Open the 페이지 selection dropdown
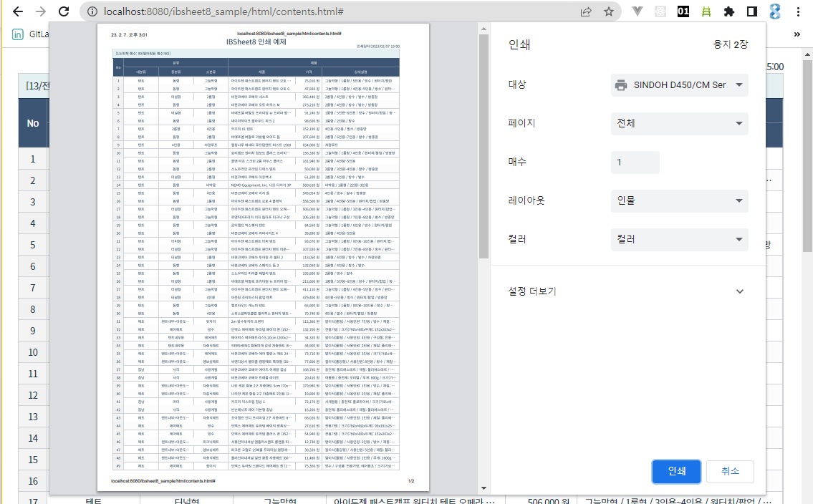813x504 pixels. (x=678, y=123)
